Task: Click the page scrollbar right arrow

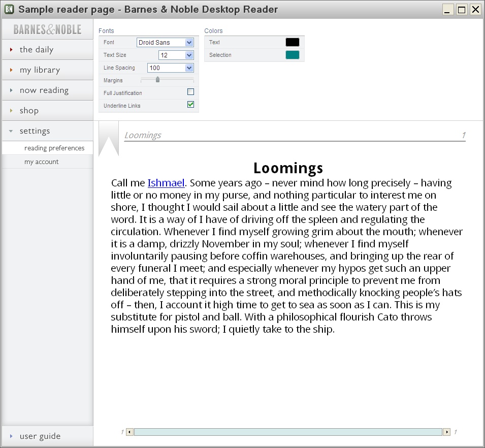Action: pyautogui.click(x=446, y=432)
